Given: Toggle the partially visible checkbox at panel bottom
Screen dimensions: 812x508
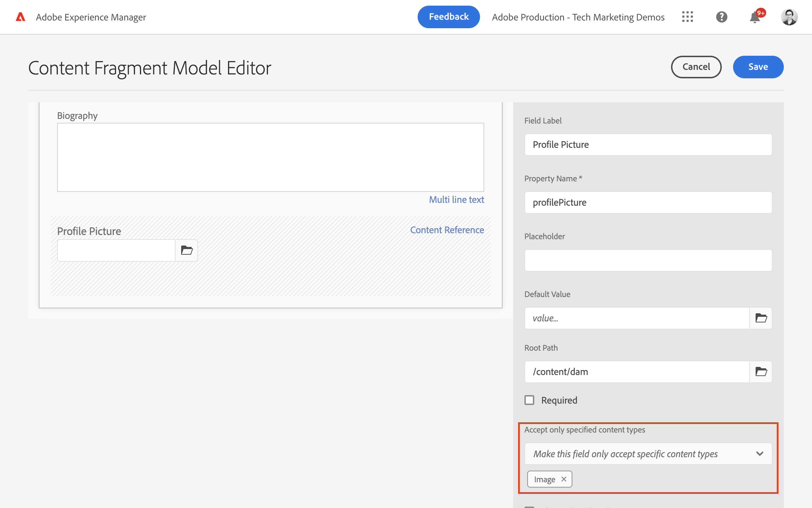Looking at the screenshot, I should click(x=529, y=507).
